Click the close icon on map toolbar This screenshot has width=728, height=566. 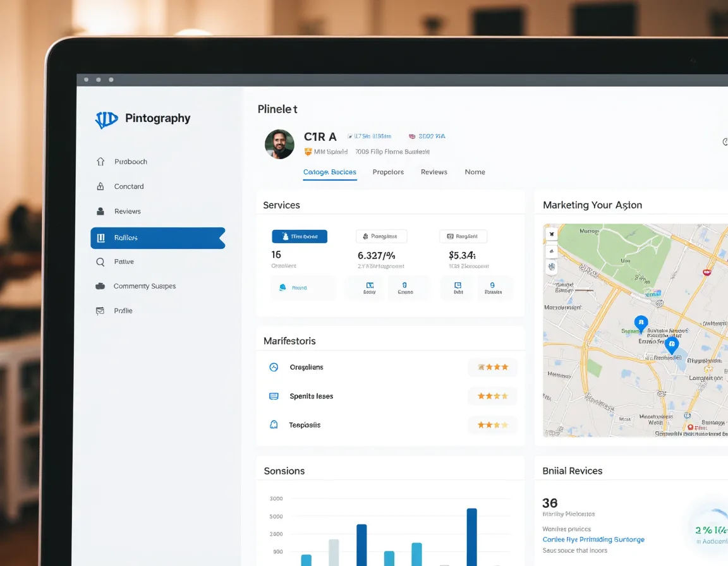(552, 234)
